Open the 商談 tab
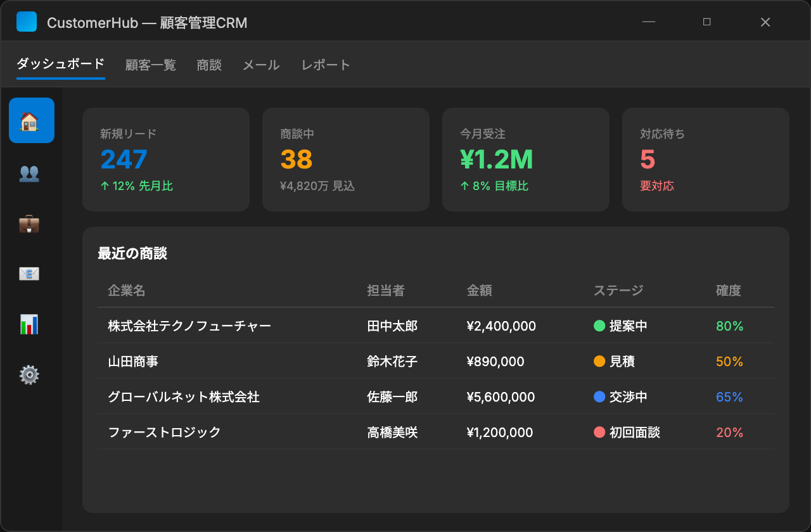 pyautogui.click(x=209, y=65)
